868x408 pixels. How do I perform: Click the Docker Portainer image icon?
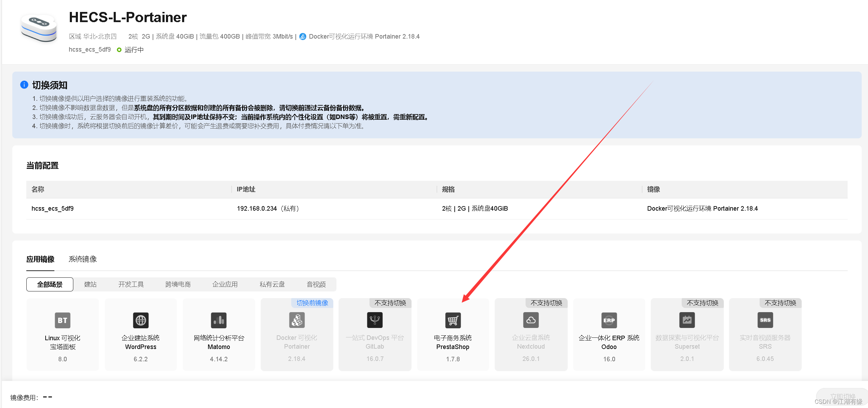(297, 320)
